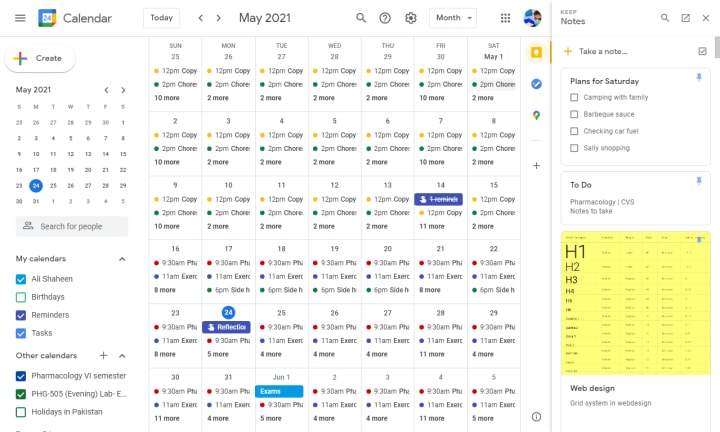Image resolution: width=720 pixels, height=432 pixels.
Task: Open the 1 reminder chip on May 14
Action: point(439,199)
